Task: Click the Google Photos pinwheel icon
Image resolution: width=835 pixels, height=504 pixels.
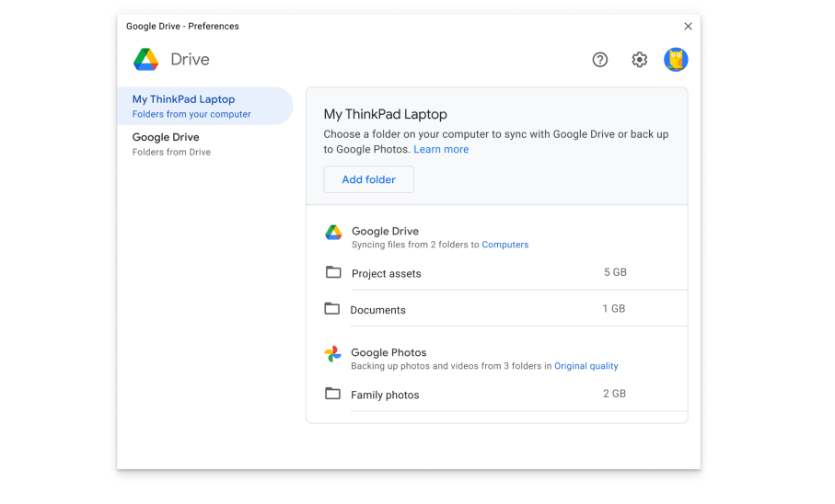Action: pos(333,354)
